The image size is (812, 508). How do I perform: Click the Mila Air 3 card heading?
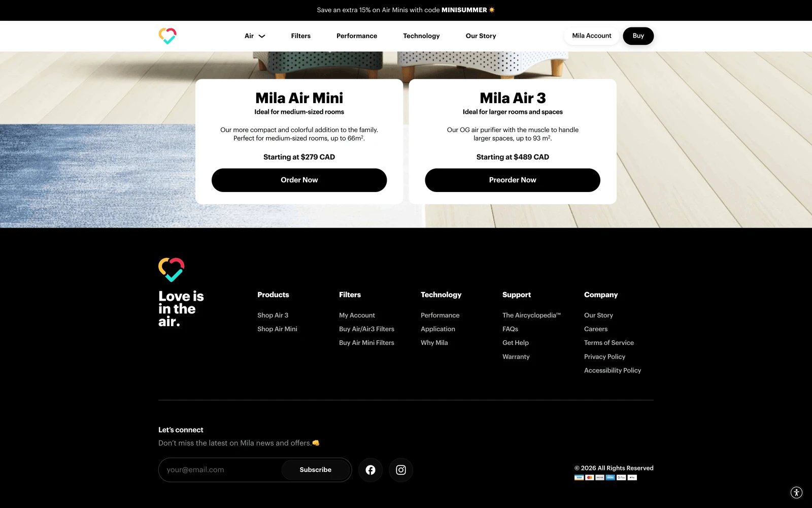[513, 98]
